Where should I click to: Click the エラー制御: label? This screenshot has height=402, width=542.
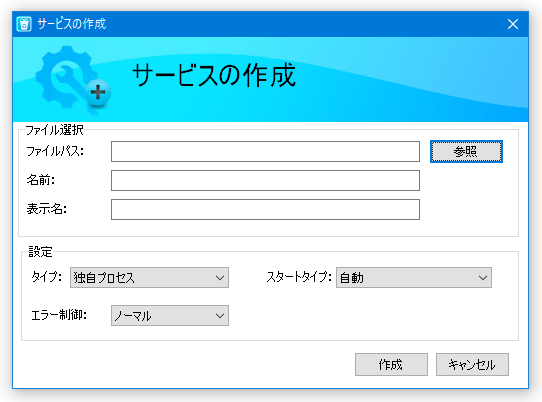[58, 315]
